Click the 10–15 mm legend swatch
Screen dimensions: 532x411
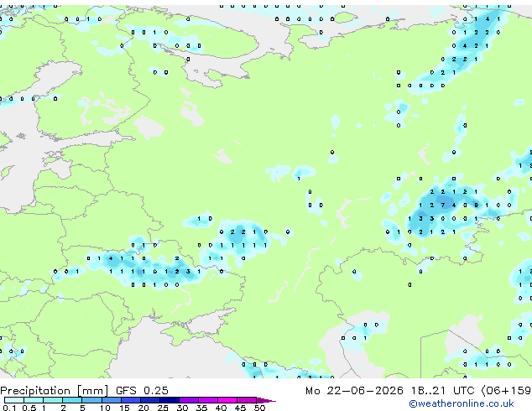click(x=111, y=400)
